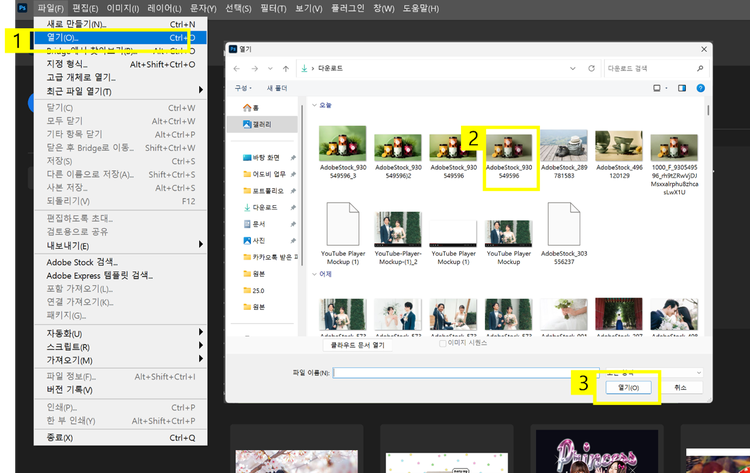Open the file type combo box beside 파일 이름
750x473 pixels.
(654, 373)
